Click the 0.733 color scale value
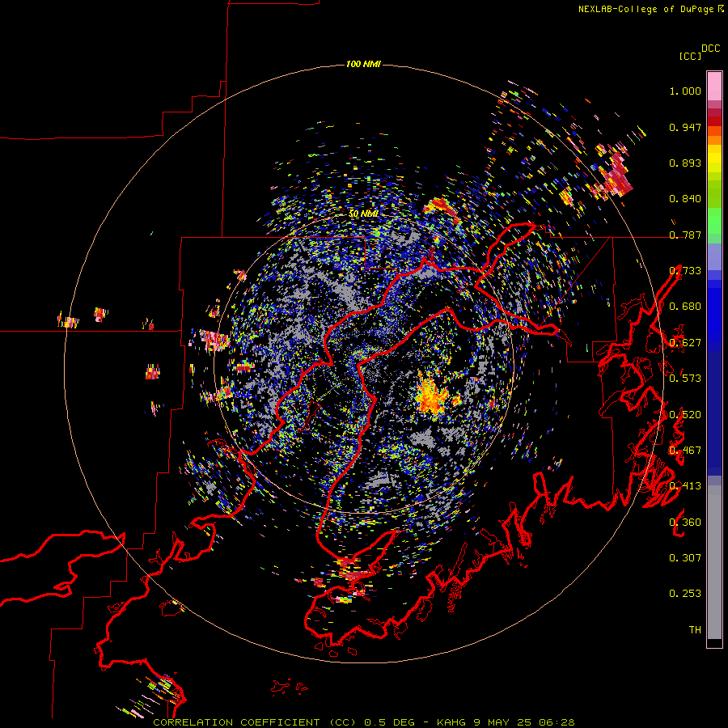The image size is (728, 728). point(685,271)
